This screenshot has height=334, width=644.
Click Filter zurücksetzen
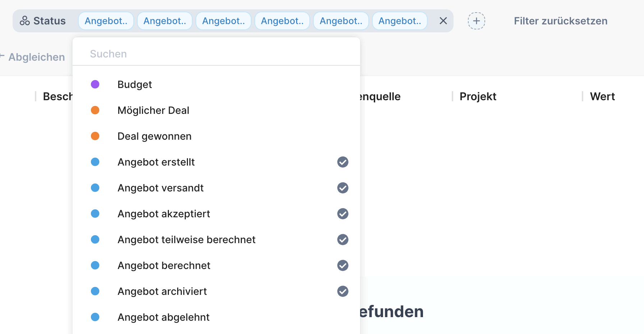(x=560, y=21)
